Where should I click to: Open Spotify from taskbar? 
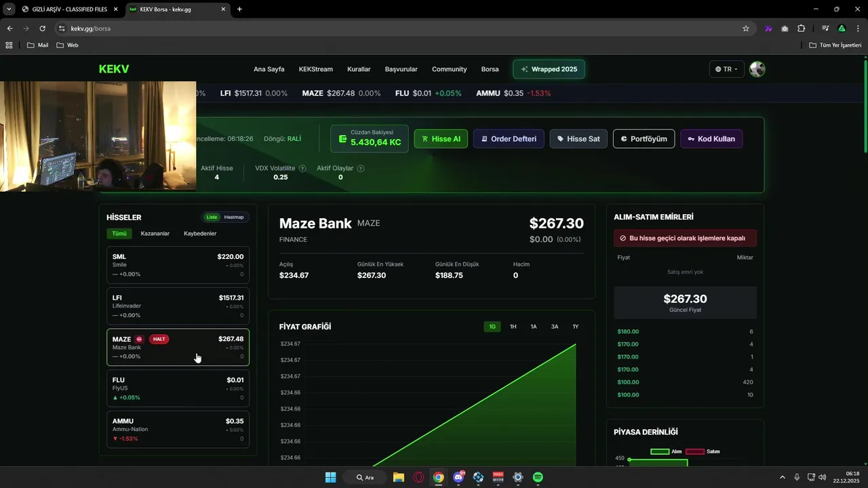click(538, 477)
